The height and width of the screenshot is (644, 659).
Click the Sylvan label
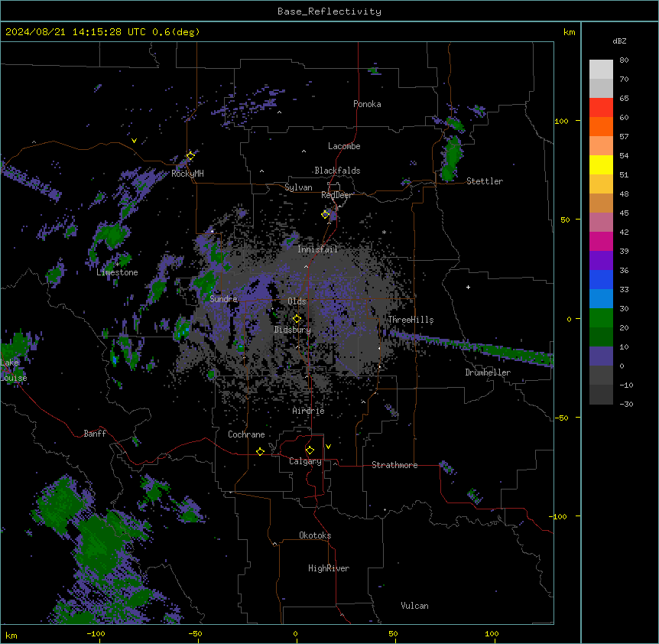point(298,187)
